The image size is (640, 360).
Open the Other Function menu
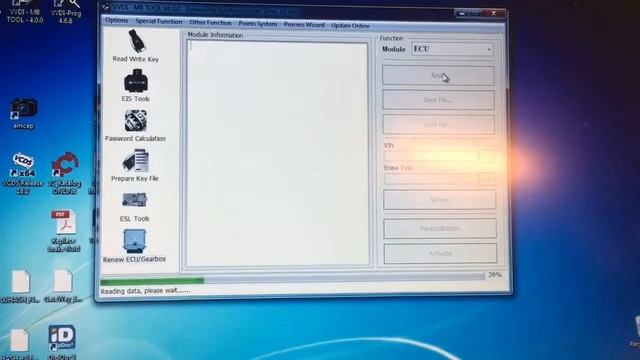[210, 22]
